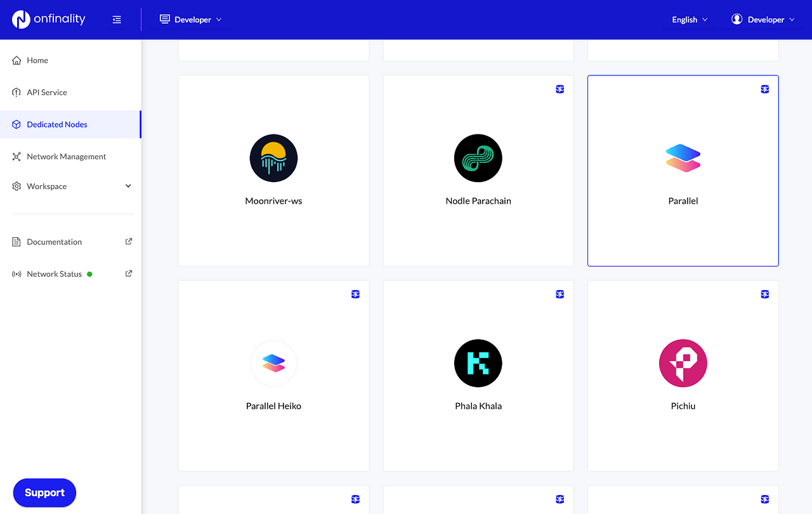Click the blue badge on Phala Khala card

(560, 294)
